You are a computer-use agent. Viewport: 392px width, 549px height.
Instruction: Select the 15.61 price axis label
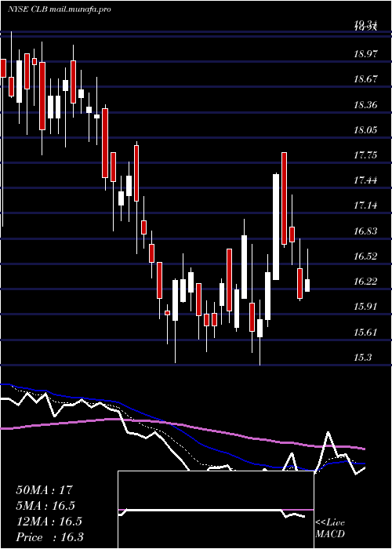point(366,332)
